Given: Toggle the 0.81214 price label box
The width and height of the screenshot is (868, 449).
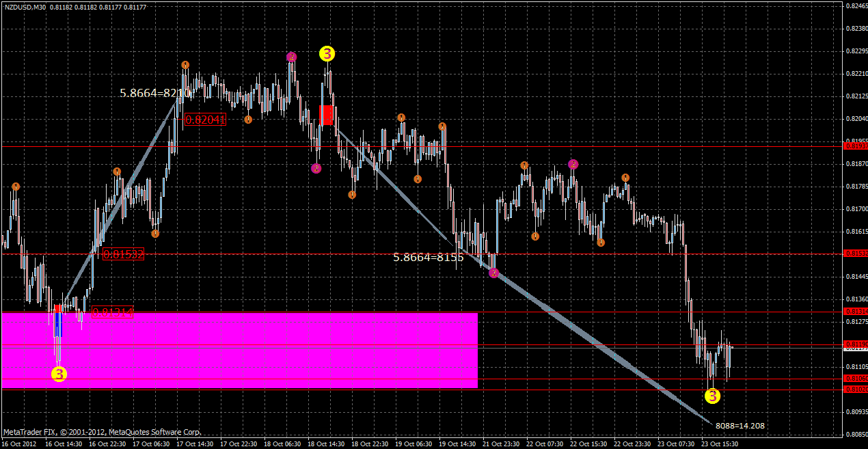Looking at the screenshot, I should click(111, 312).
